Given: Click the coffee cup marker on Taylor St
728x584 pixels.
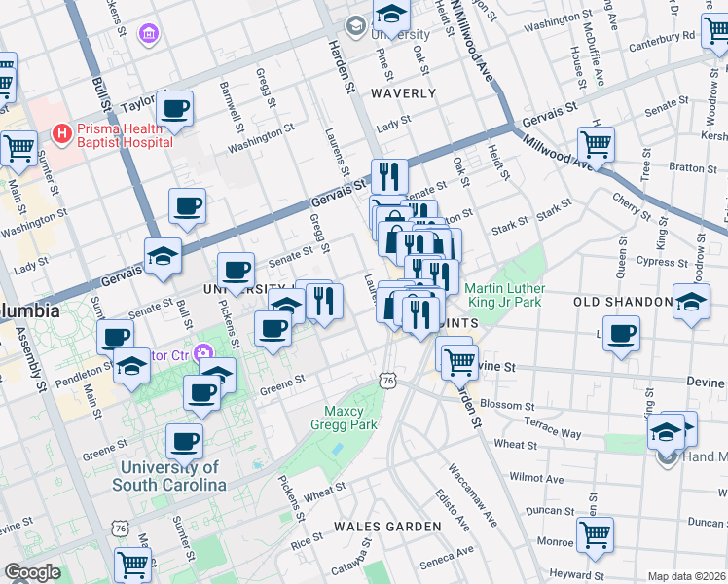Looking at the screenshot, I should click(174, 112).
